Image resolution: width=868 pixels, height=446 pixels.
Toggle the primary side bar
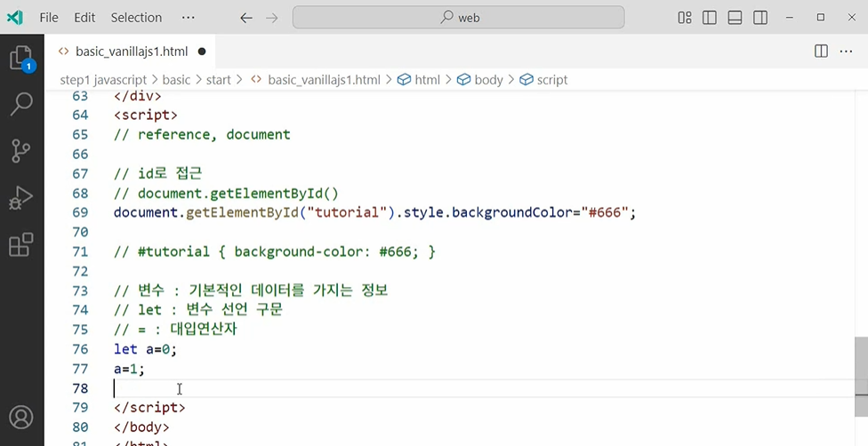point(710,18)
